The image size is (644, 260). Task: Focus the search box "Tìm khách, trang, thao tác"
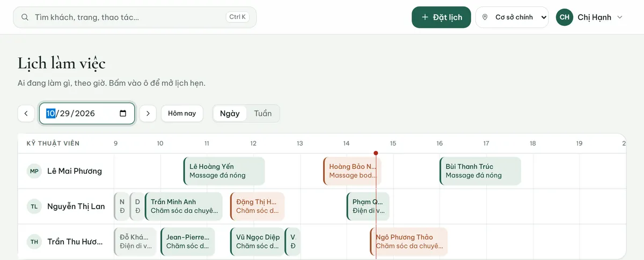pos(135,17)
